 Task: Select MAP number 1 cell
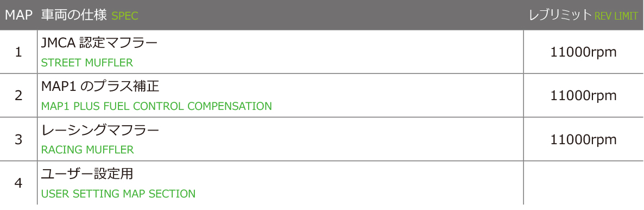[18, 52]
